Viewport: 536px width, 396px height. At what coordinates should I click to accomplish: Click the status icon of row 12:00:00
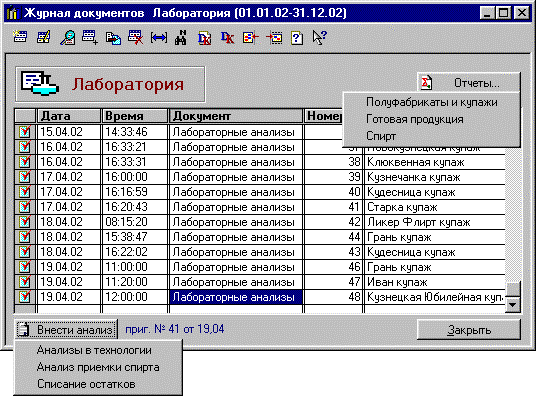point(25,297)
